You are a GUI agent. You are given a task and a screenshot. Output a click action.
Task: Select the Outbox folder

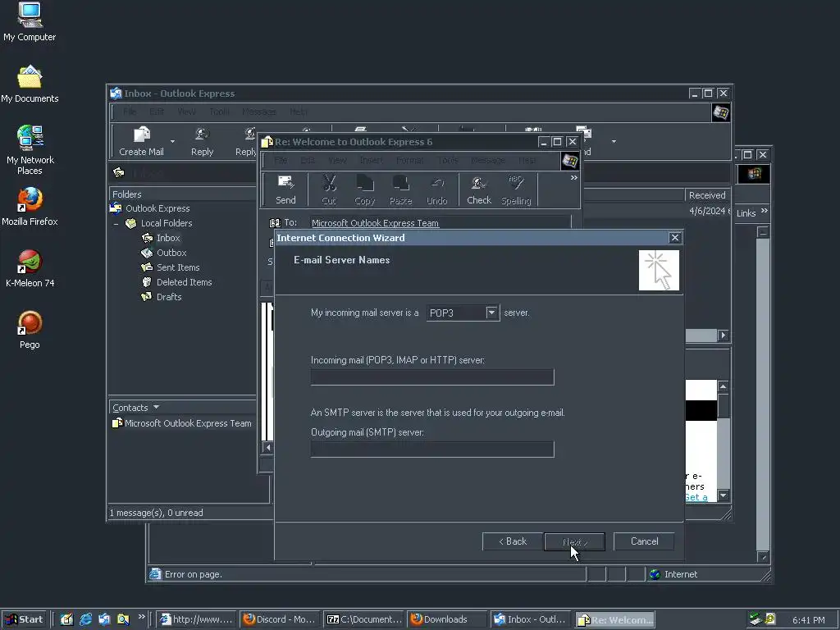tap(171, 253)
